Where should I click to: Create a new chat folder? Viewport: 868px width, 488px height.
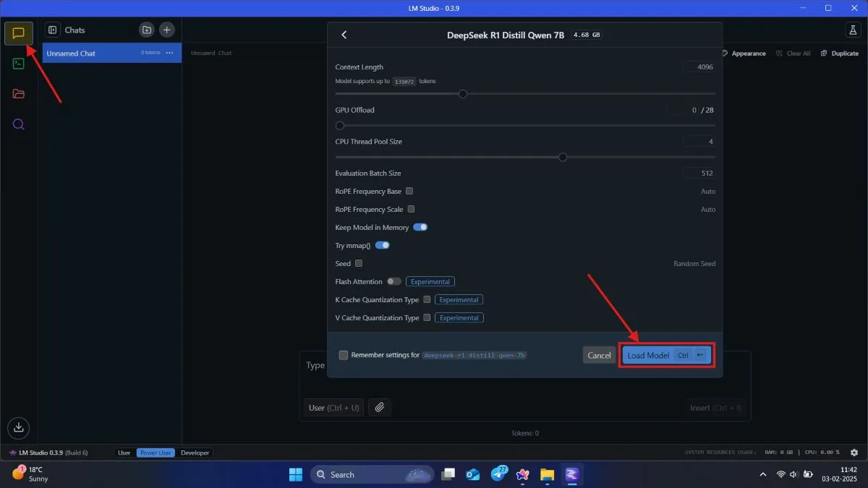tap(147, 30)
